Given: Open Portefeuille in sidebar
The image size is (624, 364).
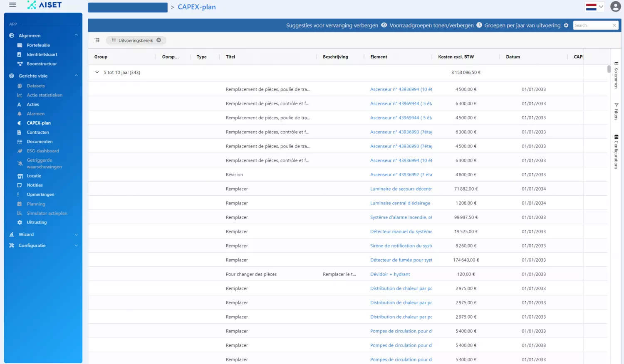Looking at the screenshot, I should coord(38,45).
